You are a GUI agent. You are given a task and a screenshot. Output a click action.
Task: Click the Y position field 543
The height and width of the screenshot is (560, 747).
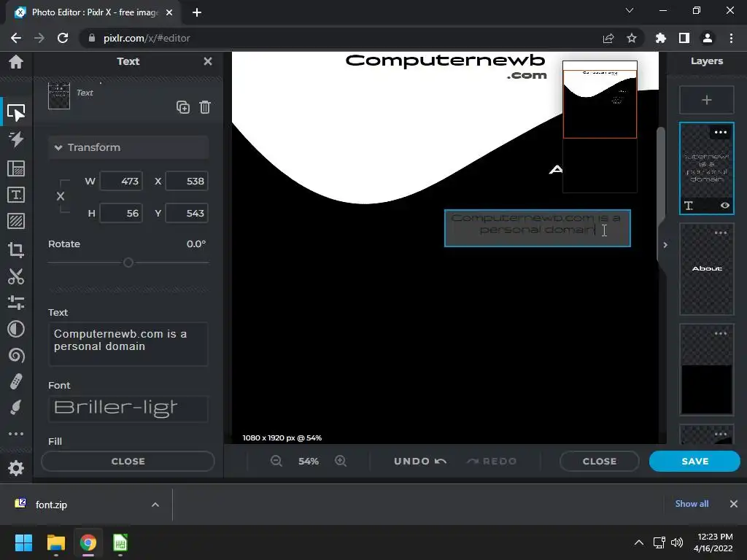click(187, 213)
